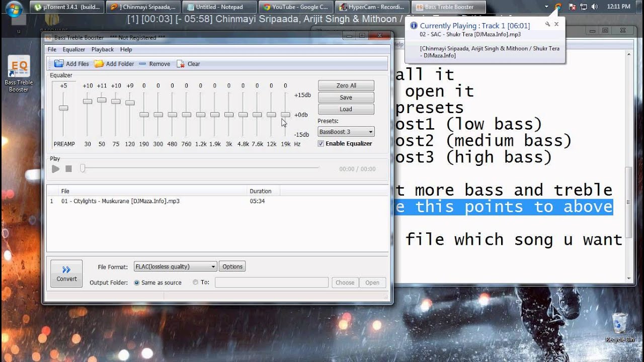Click the PREAMP slider handle
Viewport: 644px width, 362px height.
coord(63,108)
